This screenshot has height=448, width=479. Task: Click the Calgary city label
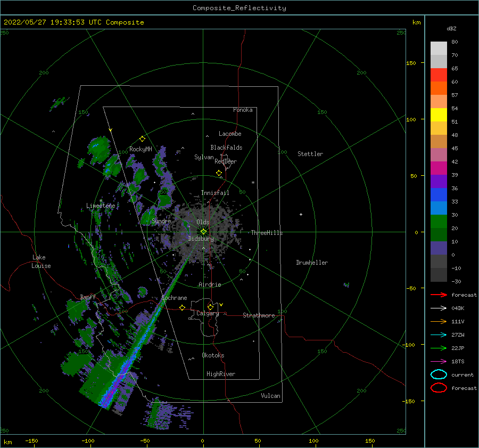pyautogui.click(x=208, y=313)
